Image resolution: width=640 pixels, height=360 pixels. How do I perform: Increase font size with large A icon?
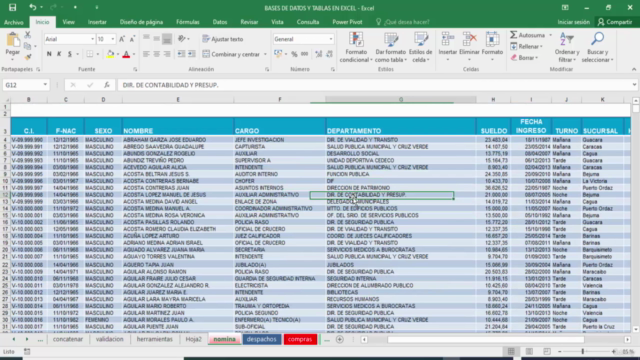(x=122, y=39)
